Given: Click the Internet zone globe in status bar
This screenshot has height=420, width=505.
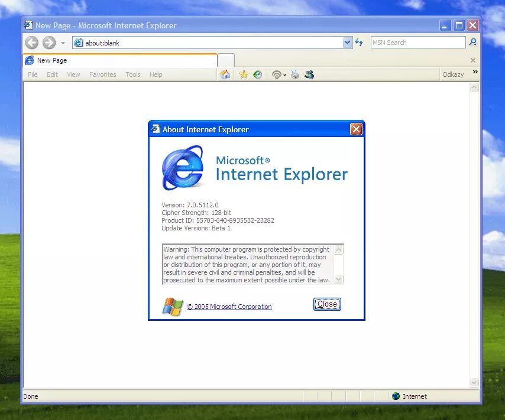Looking at the screenshot, I should (396, 396).
